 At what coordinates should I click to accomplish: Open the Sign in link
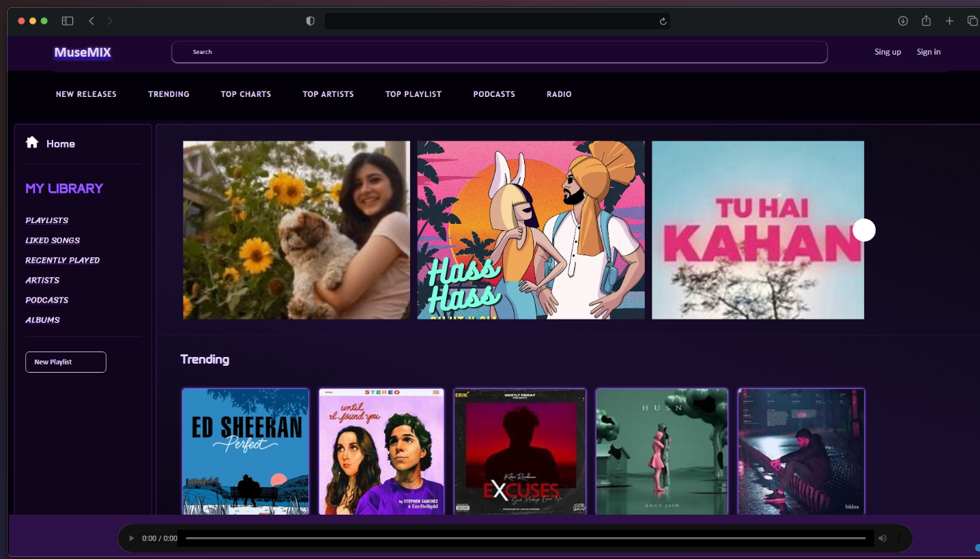(x=928, y=52)
